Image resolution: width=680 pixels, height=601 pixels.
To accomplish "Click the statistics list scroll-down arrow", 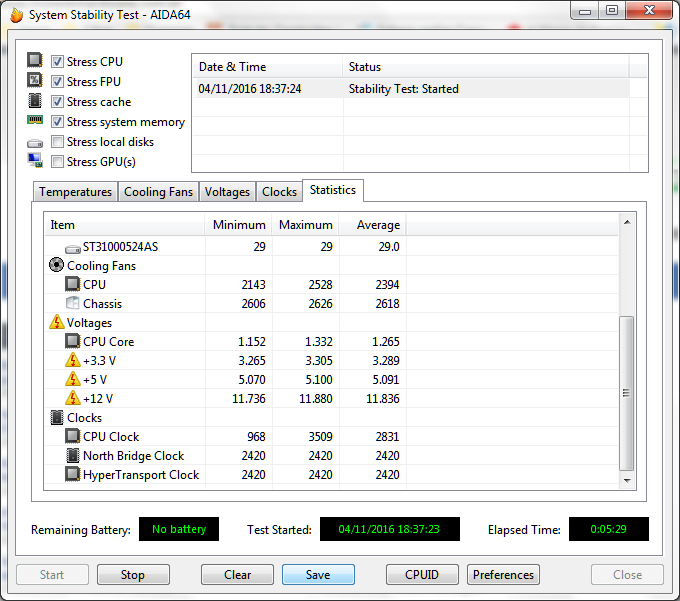I will (627, 480).
